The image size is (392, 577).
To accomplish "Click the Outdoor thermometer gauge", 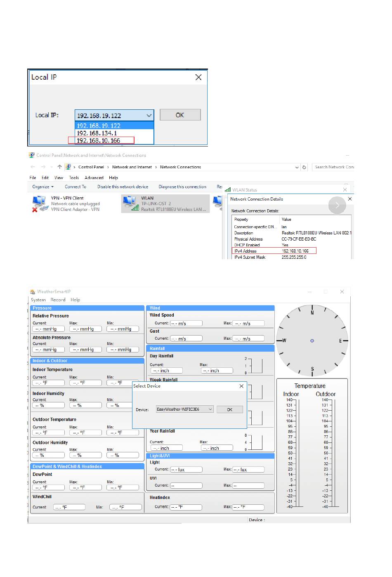I will click(333, 453).
